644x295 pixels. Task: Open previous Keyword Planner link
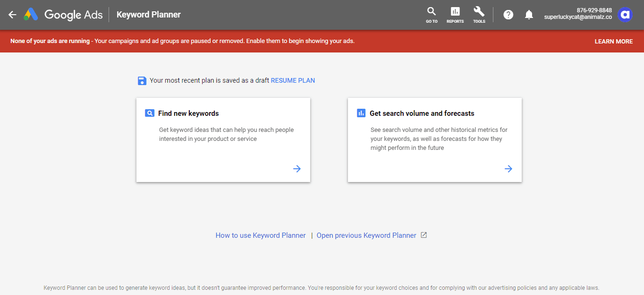pos(366,235)
